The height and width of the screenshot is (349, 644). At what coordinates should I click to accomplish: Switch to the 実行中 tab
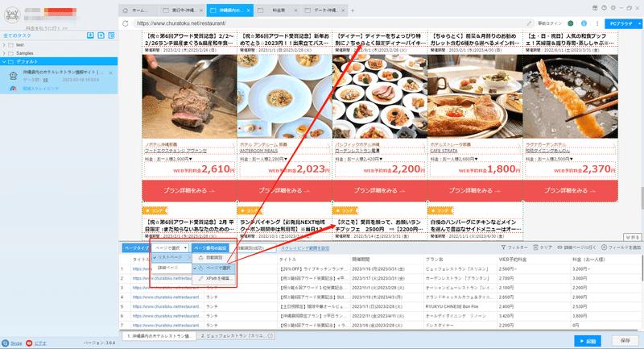tap(184, 10)
